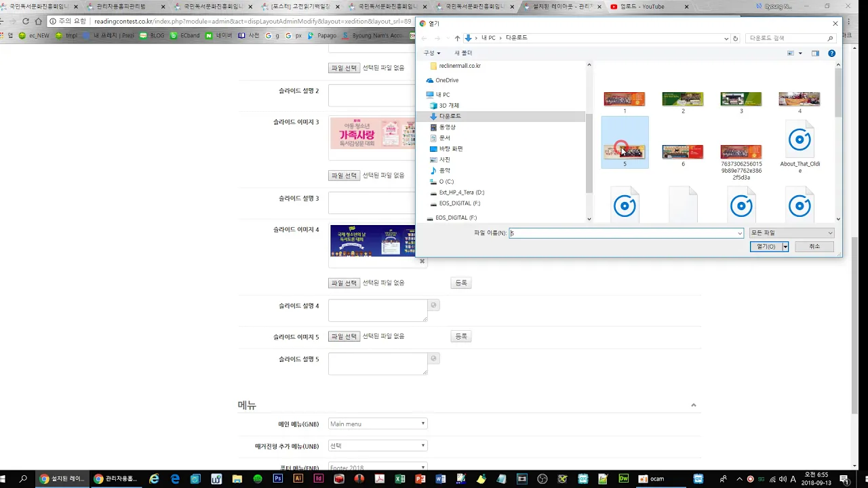
Task: Open 3D 개체 folder in navigation pane
Action: coord(444,105)
